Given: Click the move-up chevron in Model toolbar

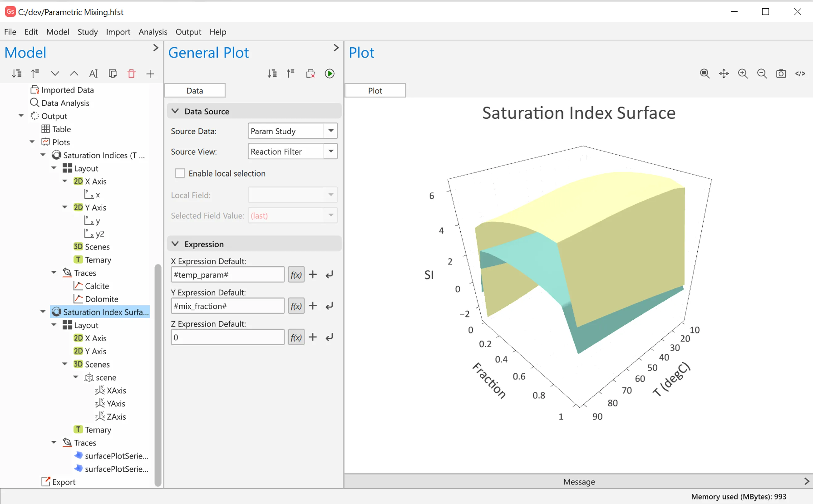Looking at the screenshot, I should pos(74,73).
